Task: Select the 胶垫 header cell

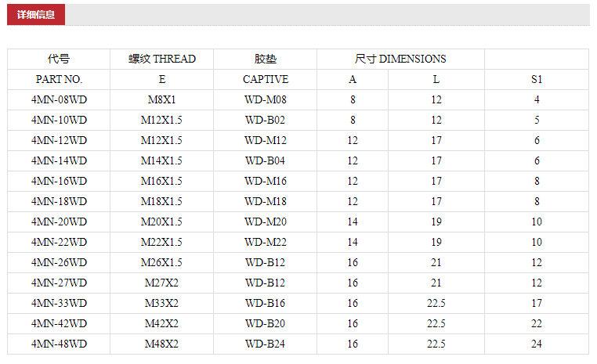Action: [x=266, y=59]
